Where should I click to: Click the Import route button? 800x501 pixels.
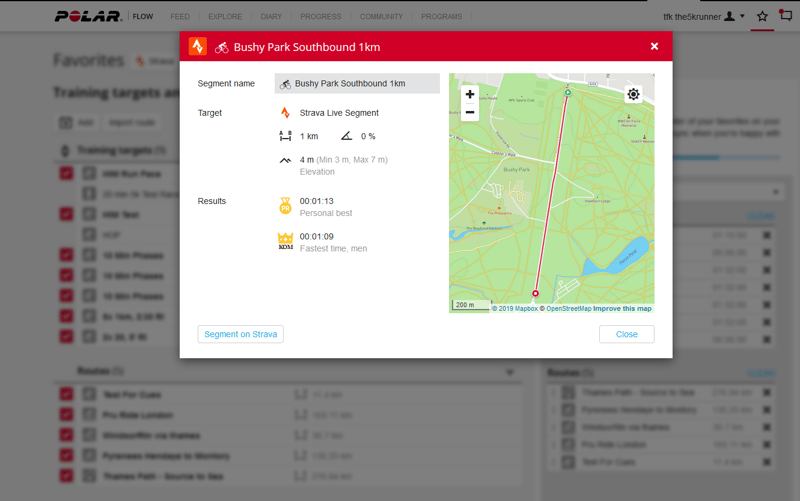(132, 122)
